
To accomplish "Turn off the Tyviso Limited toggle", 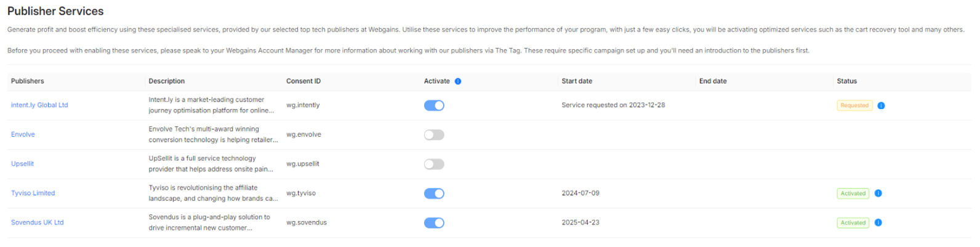I will click(434, 193).
